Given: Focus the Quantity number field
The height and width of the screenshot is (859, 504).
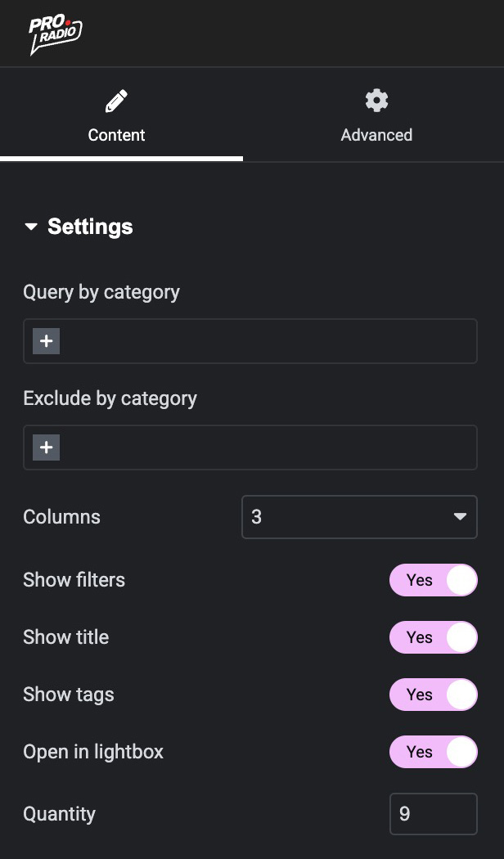Looking at the screenshot, I should pos(433,814).
